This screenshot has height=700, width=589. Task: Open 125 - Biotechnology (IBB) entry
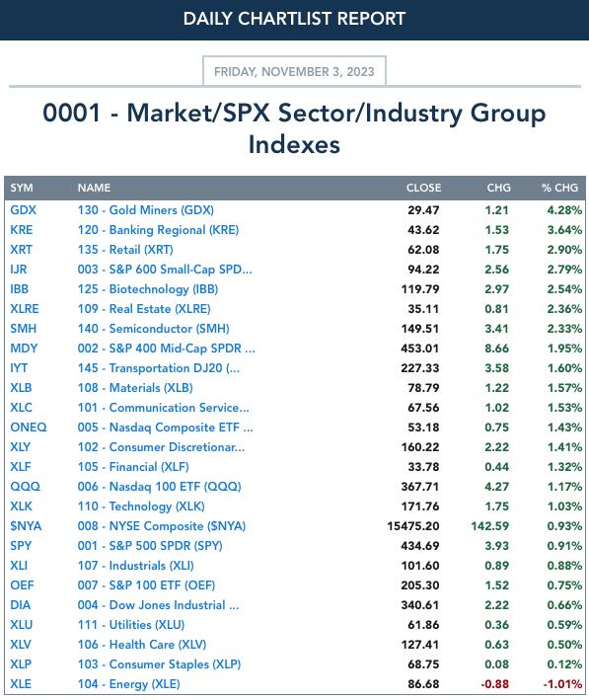click(148, 289)
